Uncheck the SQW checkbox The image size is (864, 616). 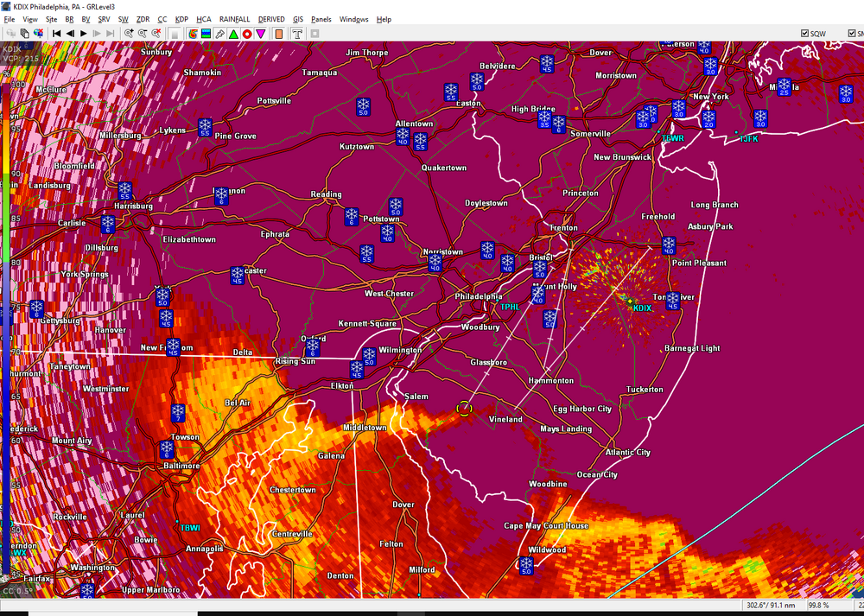click(x=804, y=33)
